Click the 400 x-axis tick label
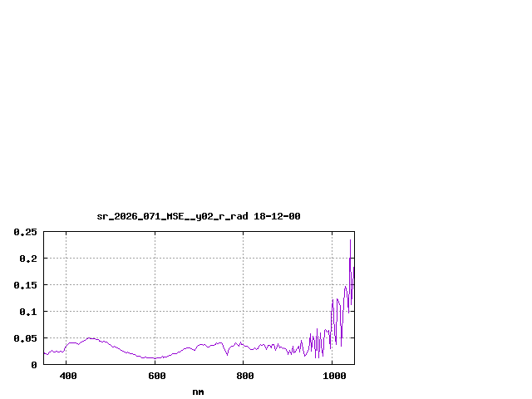Screen dimensions: 532x399 tap(67, 377)
